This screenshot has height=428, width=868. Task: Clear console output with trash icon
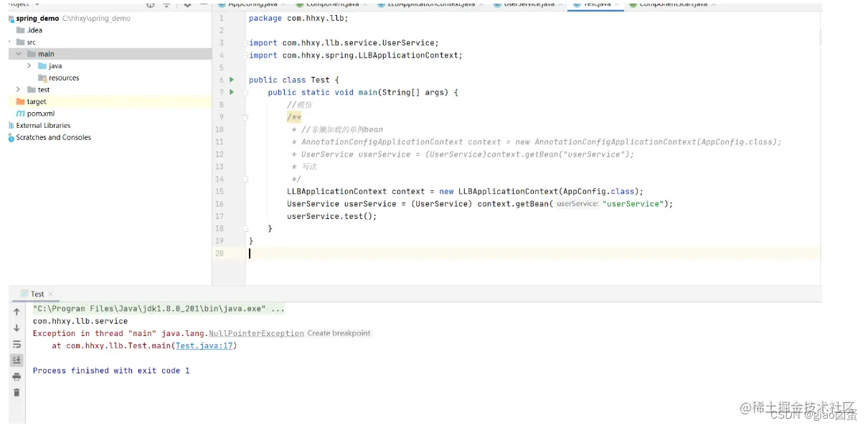[x=16, y=392]
